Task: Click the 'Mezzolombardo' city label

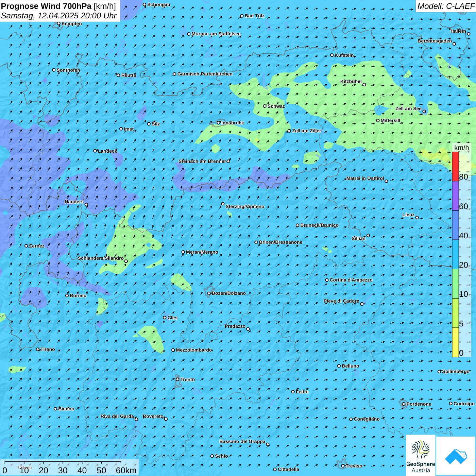Action: pos(194,350)
